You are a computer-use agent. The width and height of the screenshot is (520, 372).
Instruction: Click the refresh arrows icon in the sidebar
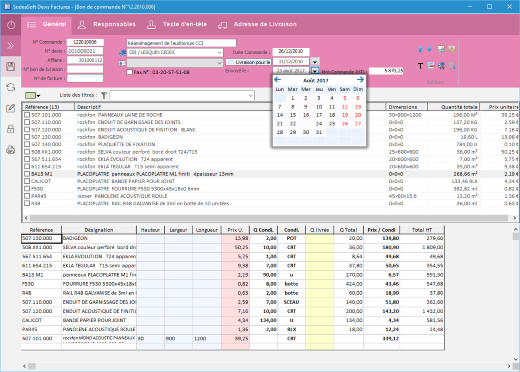(x=11, y=87)
